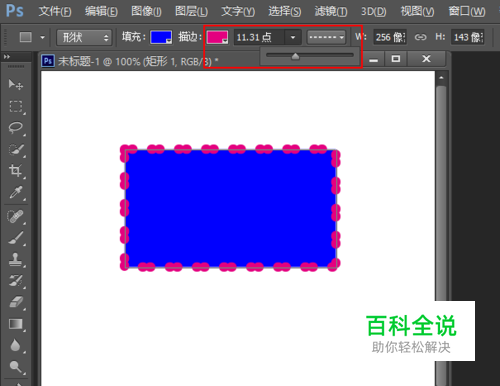Image resolution: width=500 pixels, height=386 pixels.
Task: Open the 选择(S) menu
Action: point(285,11)
